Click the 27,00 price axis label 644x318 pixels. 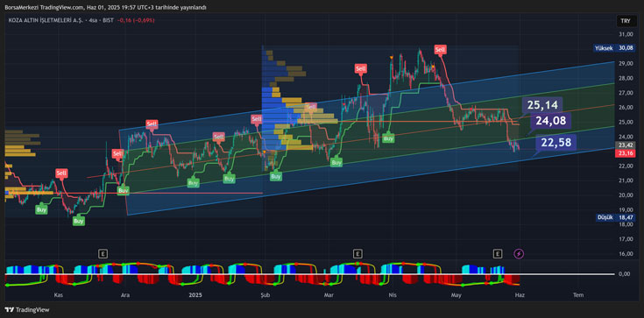coord(625,93)
